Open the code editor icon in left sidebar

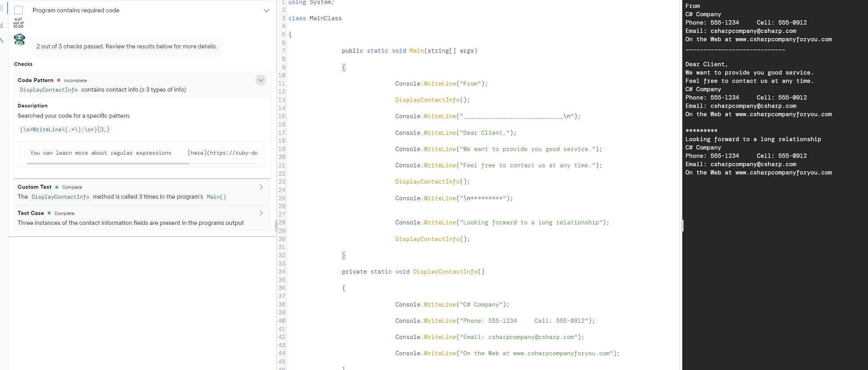point(2,41)
